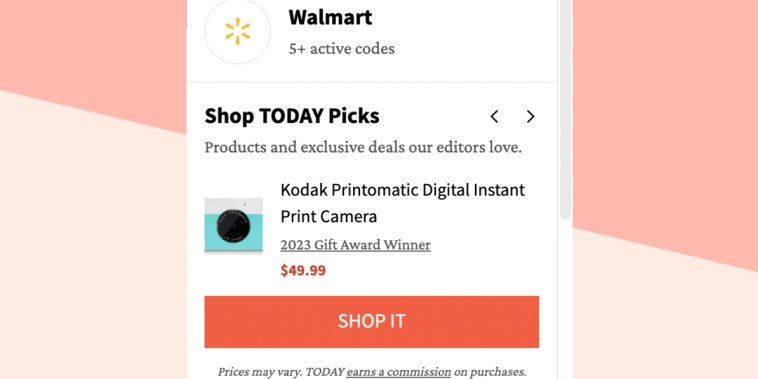Image resolution: width=758 pixels, height=379 pixels.
Task: Advance to next Shop TODAY pick
Action: click(x=530, y=117)
